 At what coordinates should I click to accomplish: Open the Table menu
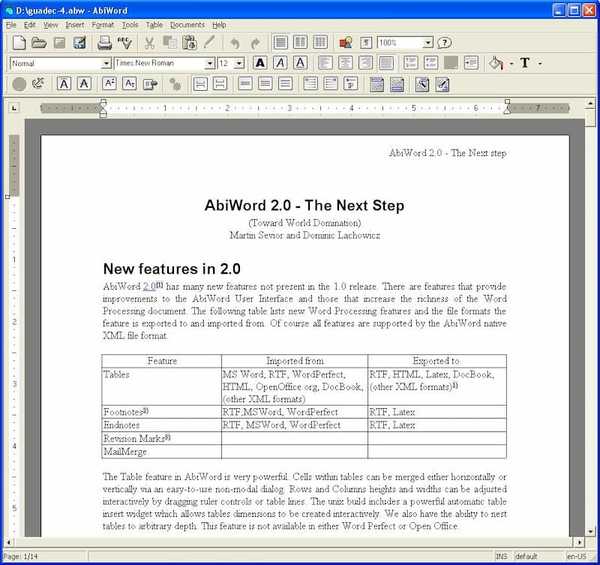154,25
